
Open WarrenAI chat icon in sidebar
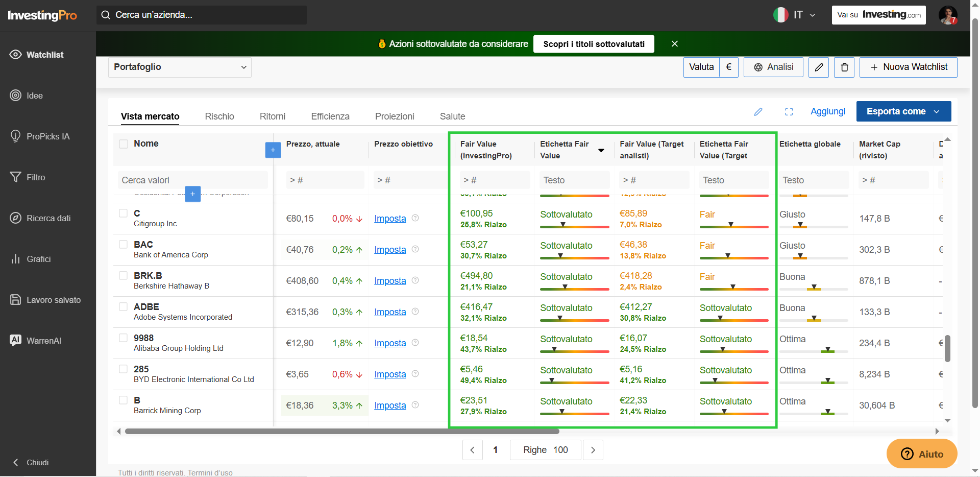15,340
